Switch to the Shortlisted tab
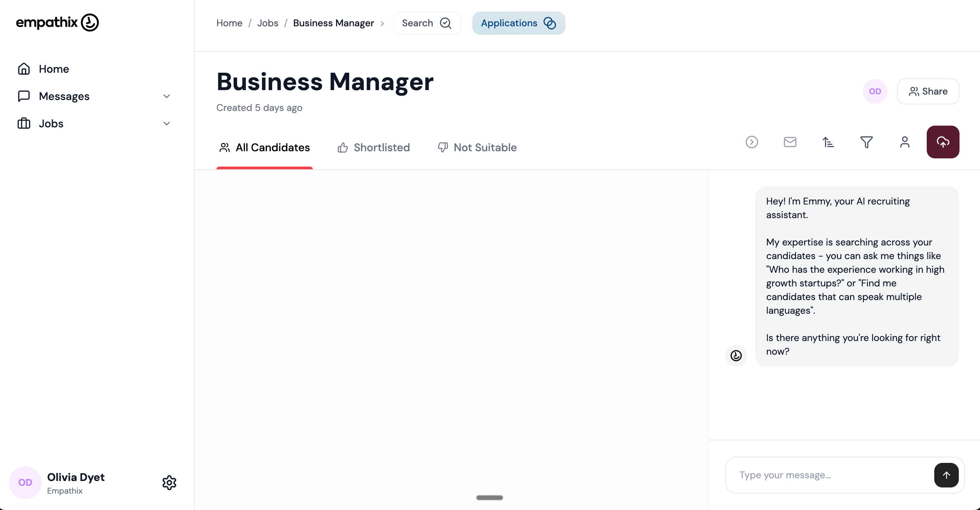This screenshot has height=510, width=980. 374,147
